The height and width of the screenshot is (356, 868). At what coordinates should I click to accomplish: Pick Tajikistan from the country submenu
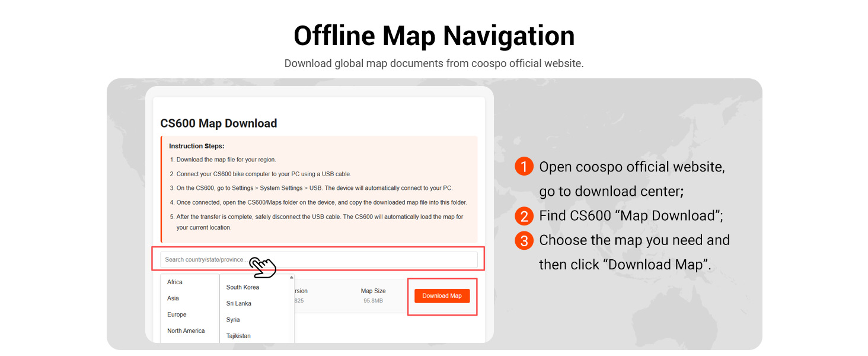point(238,336)
